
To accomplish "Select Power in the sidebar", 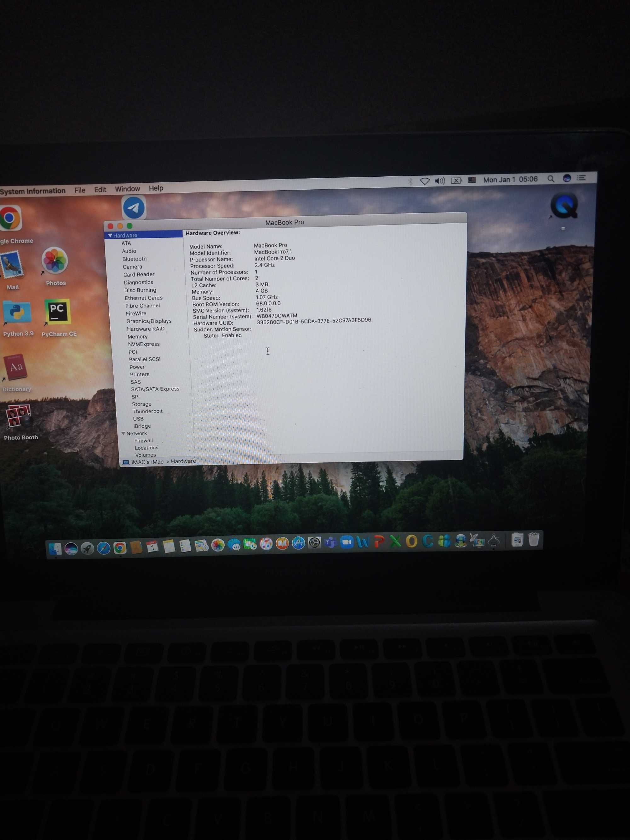I will [137, 367].
